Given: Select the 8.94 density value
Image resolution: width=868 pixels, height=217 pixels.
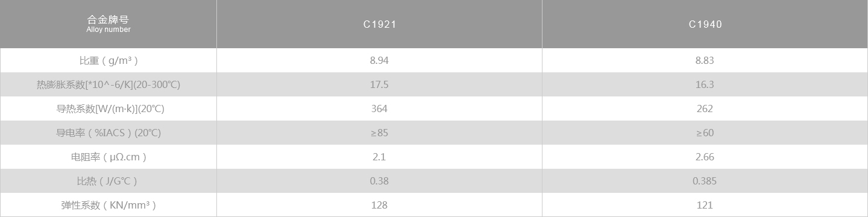Looking at the screenshot, I should 379,60.
